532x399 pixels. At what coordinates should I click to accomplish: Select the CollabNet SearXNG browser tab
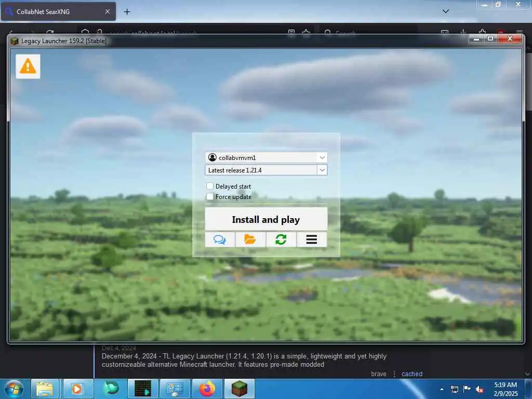[x=58, y=11]
